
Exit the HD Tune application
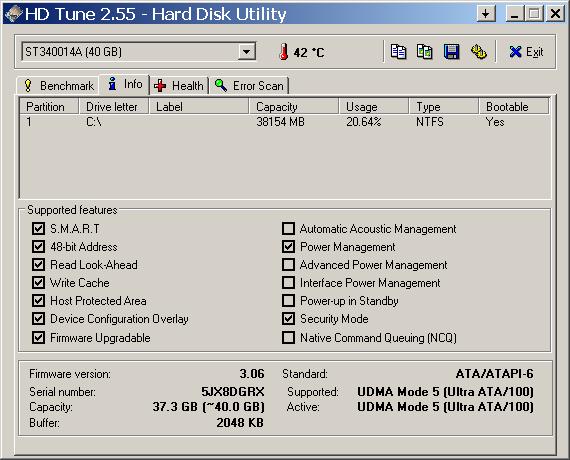pos(526,52)
